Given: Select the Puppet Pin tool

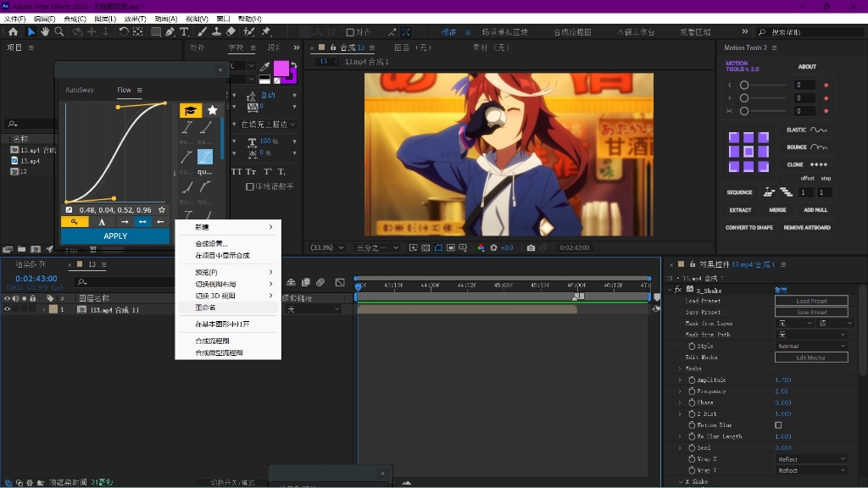Looking at the screenshot, I should pyautogui.click(x=266, y=32).
